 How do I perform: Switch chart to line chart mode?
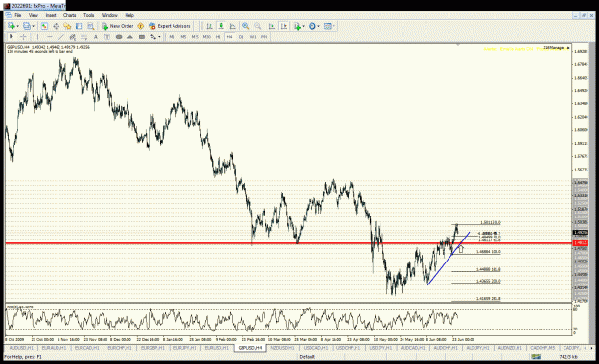(232, 26)
